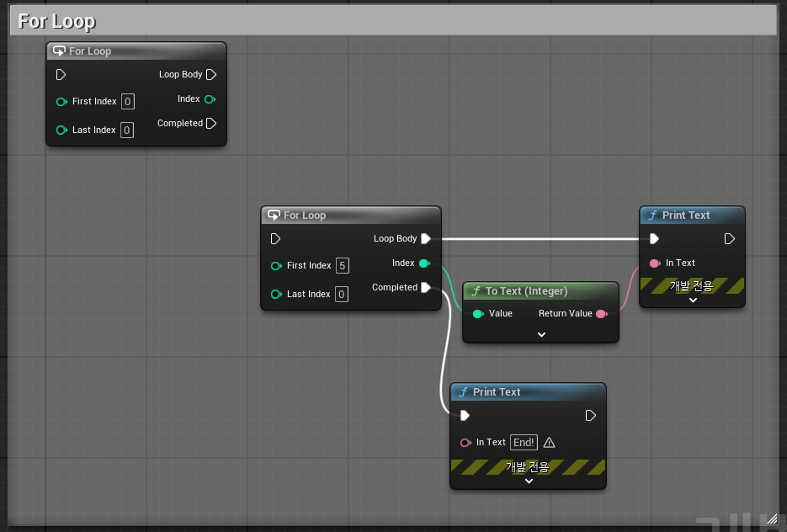
Task: Click the macro loop icon on the connected For Loop title
Action: click(274, 215)
